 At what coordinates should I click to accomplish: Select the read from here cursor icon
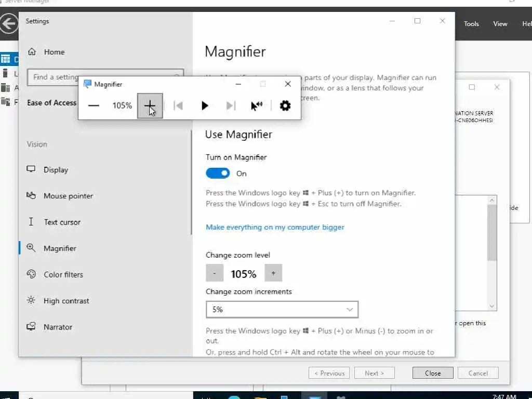257,106
